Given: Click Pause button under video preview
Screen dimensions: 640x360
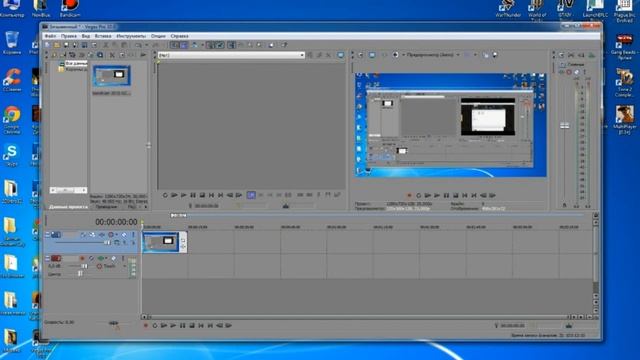Looking at the screenshot, I should tap(446, 196).
